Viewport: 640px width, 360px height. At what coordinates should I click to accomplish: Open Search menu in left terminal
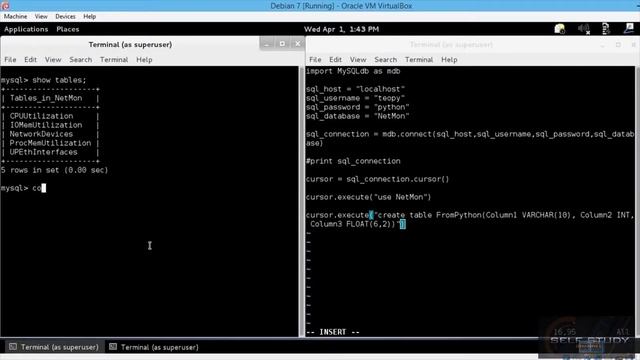pos(80,60)
